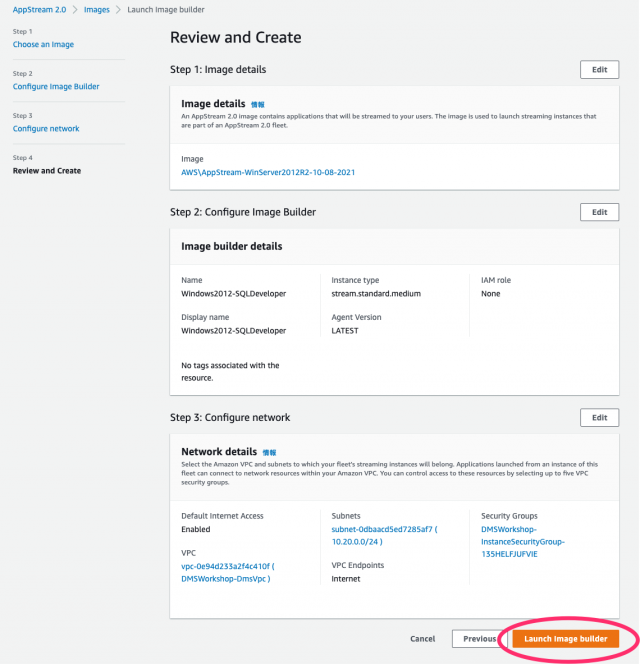Screen dimensions: 640x664
Task: Select the No tags associated text
Action: 230,371
